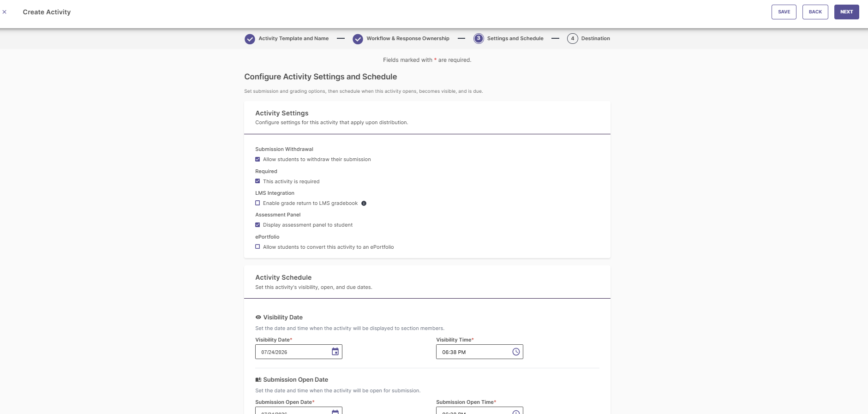Click Visibility Date field showing 07/24/2026
The height and width of the screenshot is (414, 868).
coord(299,352)
